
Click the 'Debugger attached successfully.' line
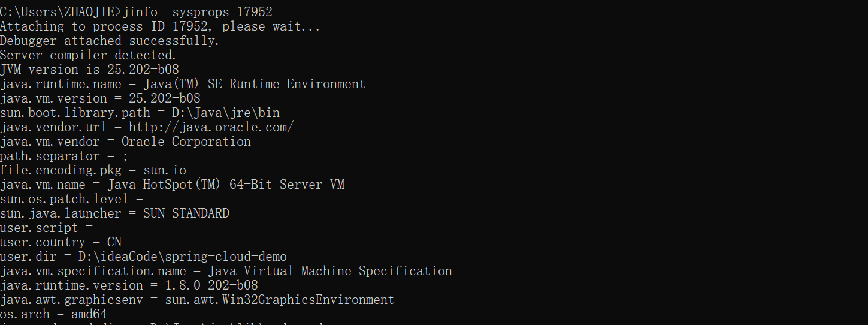[x=110, y=41]
